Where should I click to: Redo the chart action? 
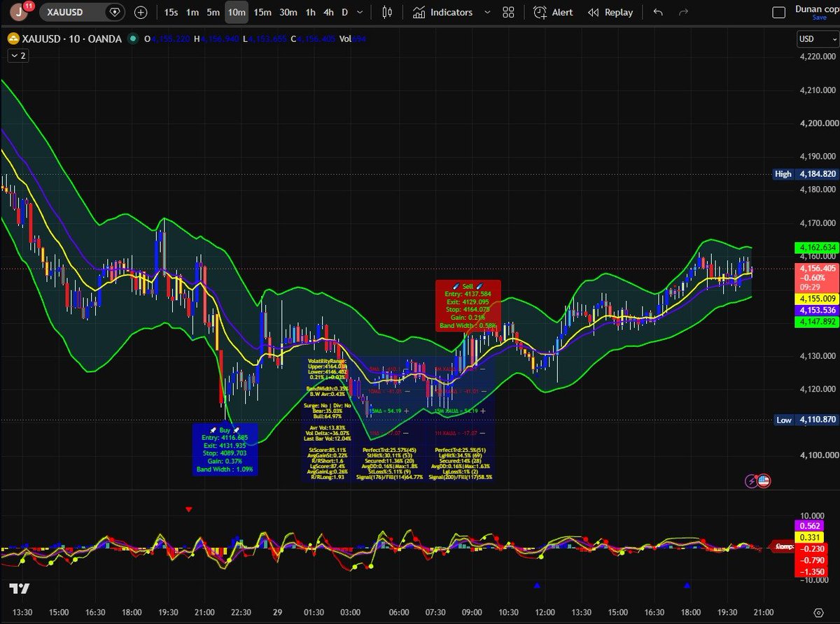point(684,12)
